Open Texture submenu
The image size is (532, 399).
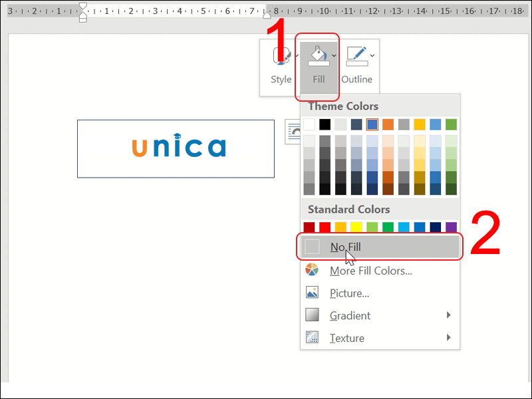click(380, 338)
